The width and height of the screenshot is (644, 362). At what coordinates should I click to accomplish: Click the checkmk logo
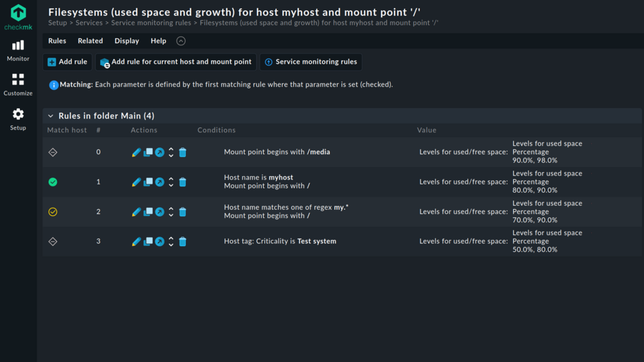[x=18, y=16]
